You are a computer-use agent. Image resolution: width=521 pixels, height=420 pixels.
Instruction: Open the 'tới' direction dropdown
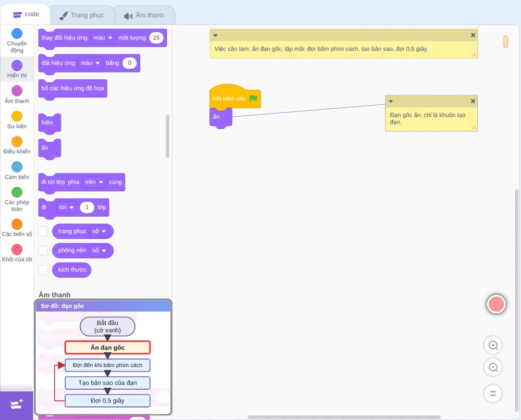coord(67,207)
